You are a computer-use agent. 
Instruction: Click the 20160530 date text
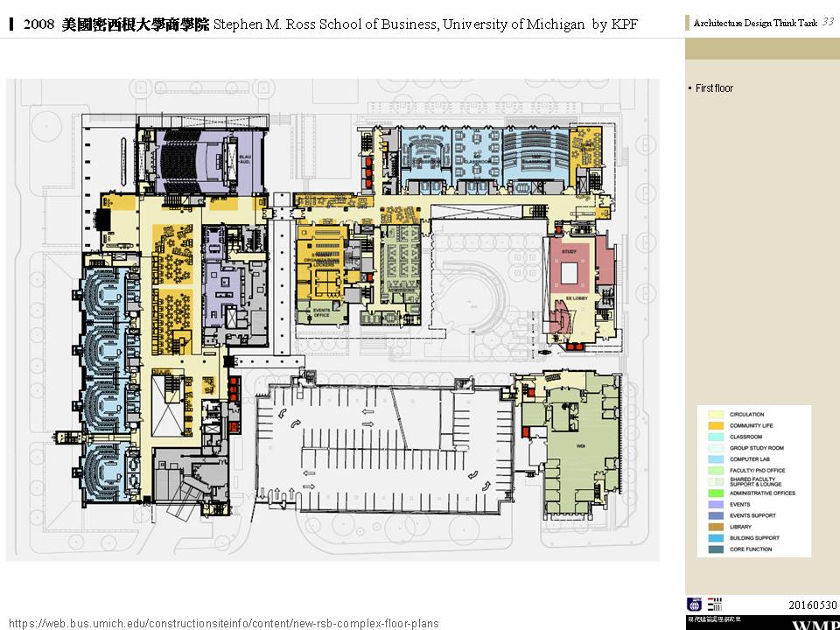810,605
